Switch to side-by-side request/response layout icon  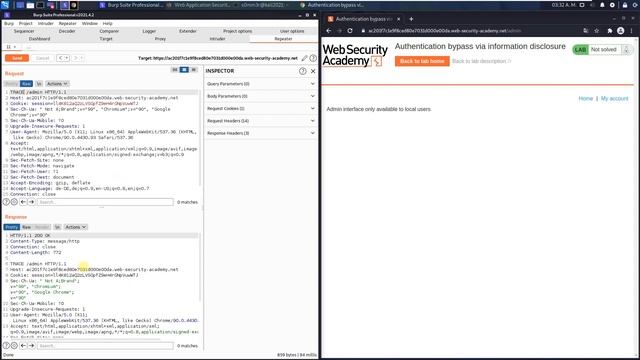click(x=175, y=70)
